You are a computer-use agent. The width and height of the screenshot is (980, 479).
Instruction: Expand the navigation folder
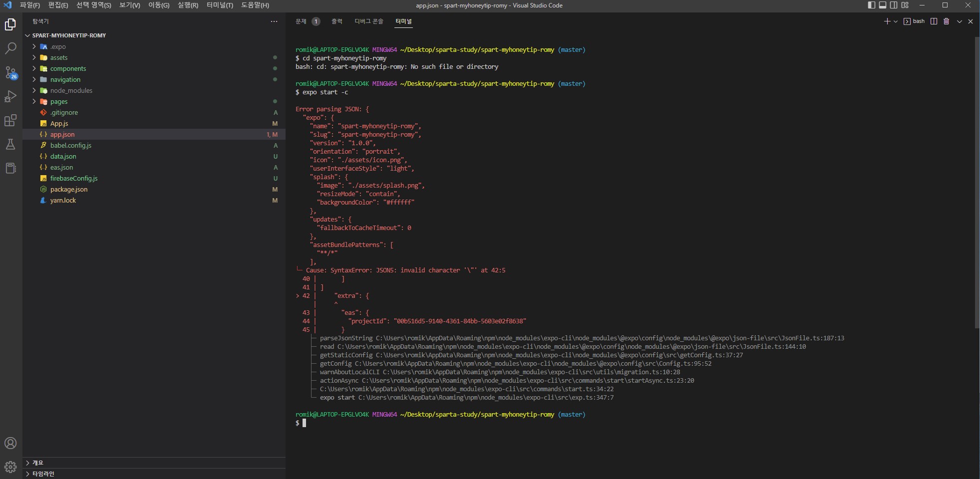click(154, 79)
